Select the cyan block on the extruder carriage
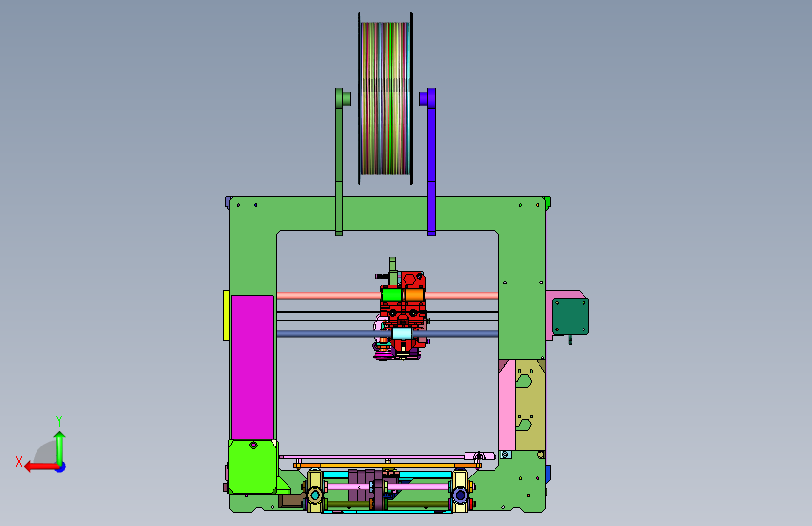 pos(402,333)
